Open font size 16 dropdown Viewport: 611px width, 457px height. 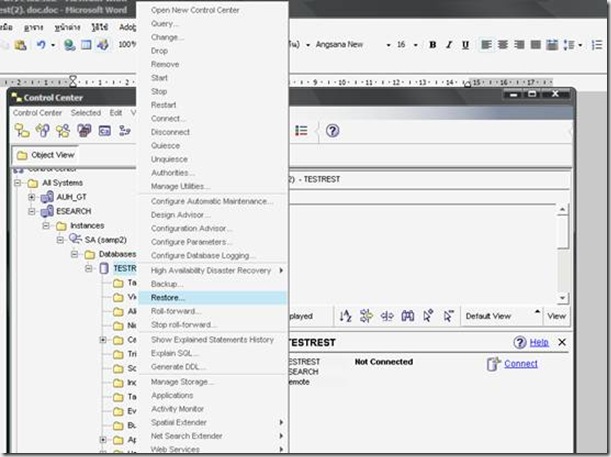[x=415, y=45]
